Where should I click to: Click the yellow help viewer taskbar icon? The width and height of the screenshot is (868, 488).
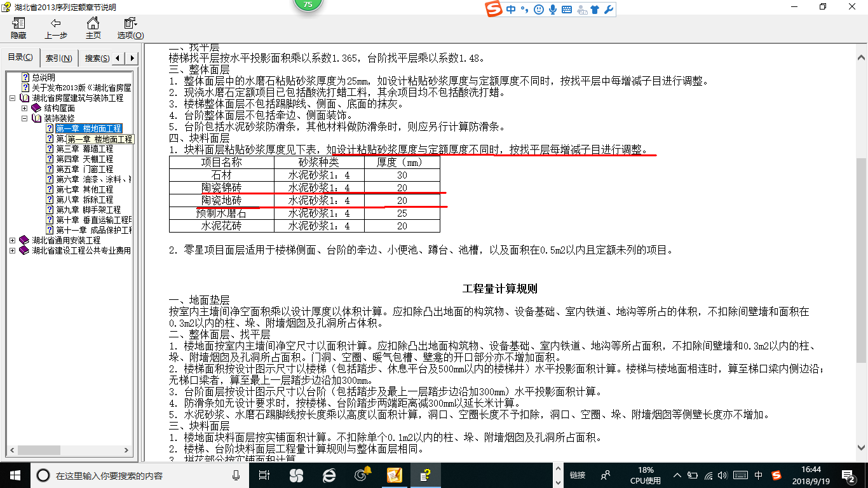point(426,475)
